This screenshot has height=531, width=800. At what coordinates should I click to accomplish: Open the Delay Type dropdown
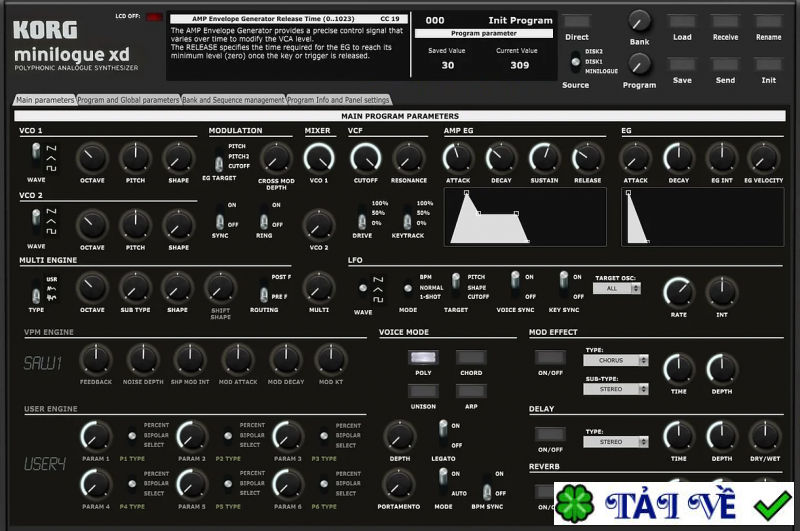615,442
